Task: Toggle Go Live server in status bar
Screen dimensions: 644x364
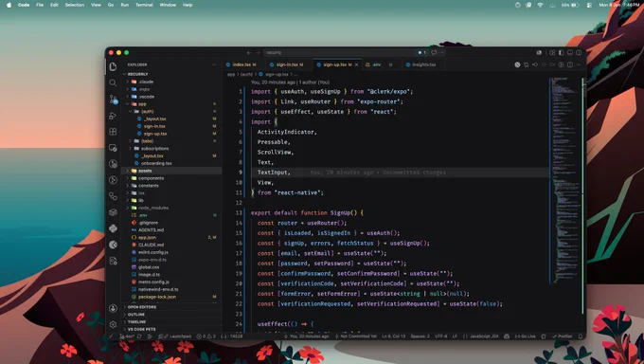Action: point(526,336)
